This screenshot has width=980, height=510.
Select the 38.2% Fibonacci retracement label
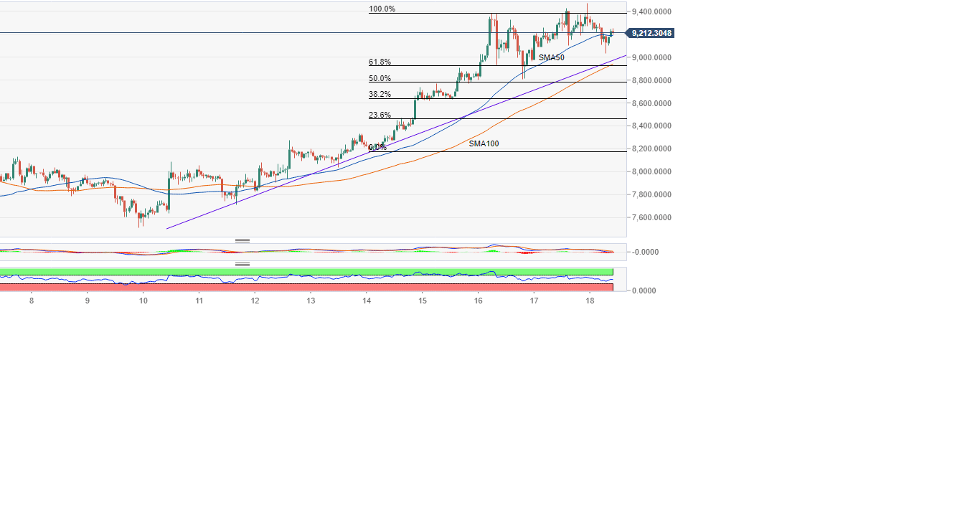pyautogui.click(x=380, y=95)
